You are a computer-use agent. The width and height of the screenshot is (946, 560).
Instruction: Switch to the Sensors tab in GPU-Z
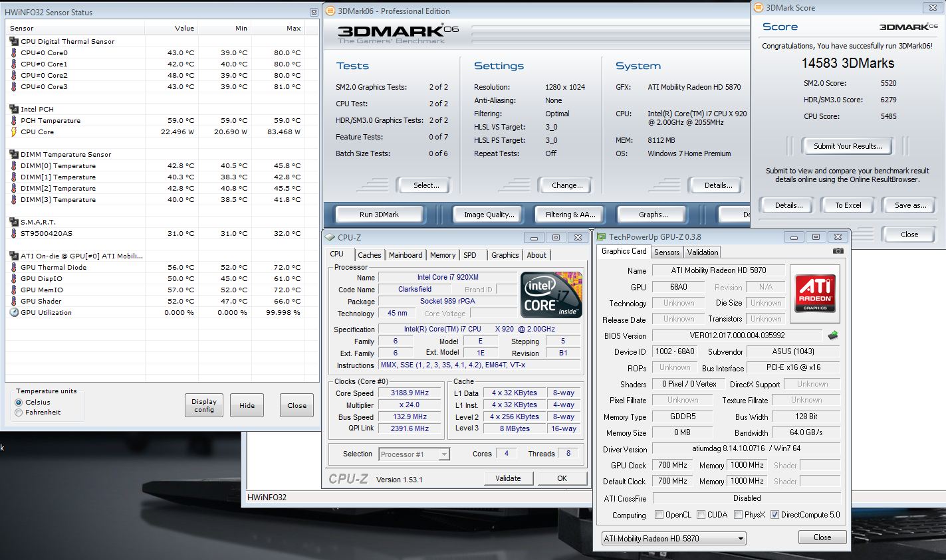pyautogui.click(x=667, y=252)
